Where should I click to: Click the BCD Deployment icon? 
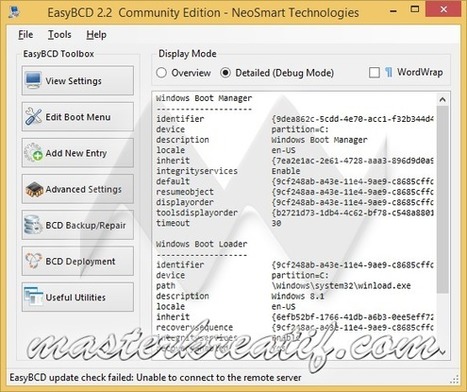point(33,261)
